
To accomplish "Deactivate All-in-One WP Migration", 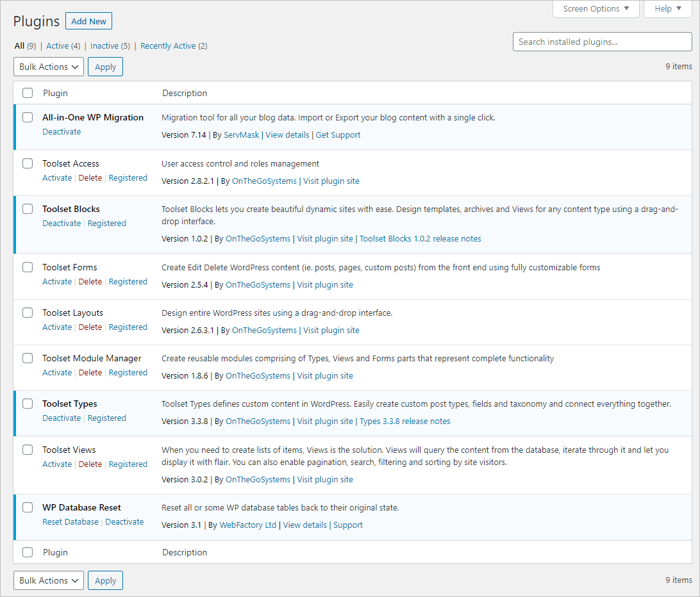I will coord(62,131).
